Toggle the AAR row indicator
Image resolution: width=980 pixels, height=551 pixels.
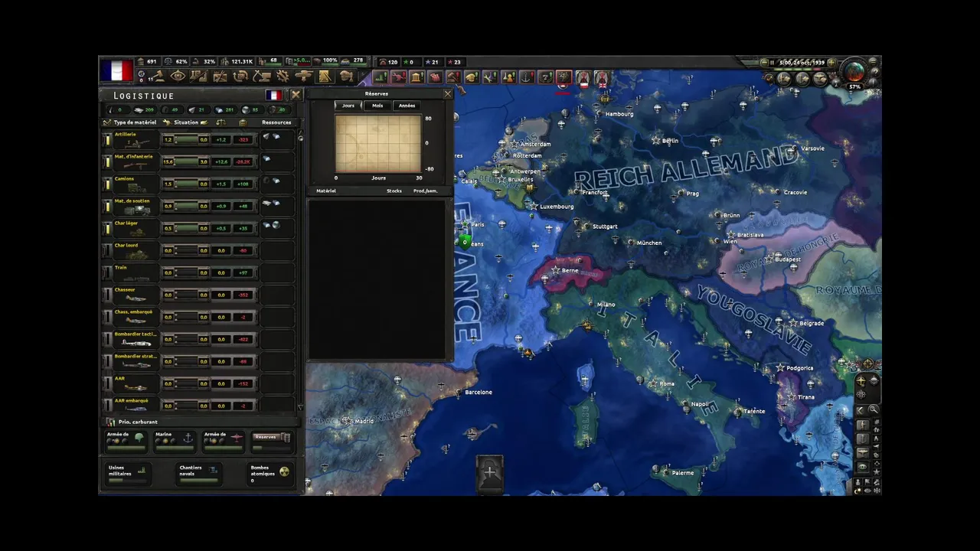point(108,384)
